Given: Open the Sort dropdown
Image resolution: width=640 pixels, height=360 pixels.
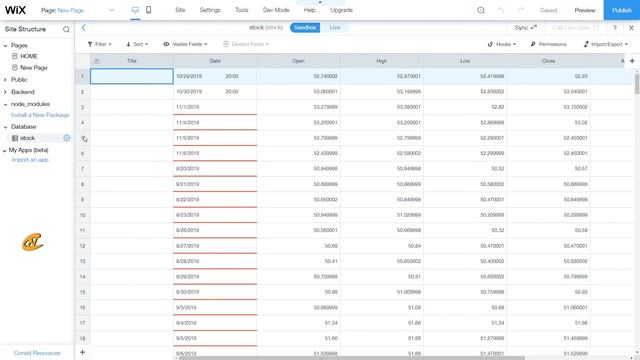Looking at the screenshot, I should [137, 44].
